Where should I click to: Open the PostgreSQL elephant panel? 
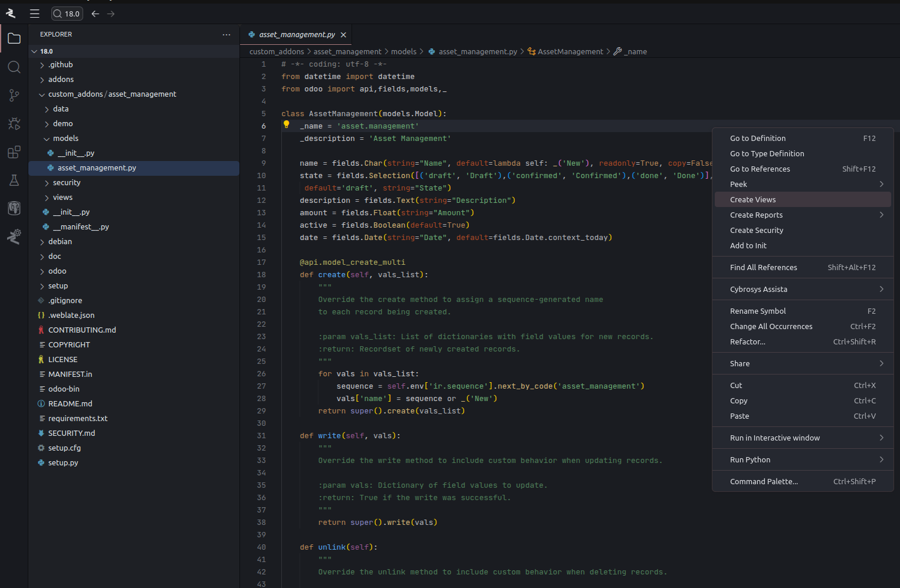(14, 208)
